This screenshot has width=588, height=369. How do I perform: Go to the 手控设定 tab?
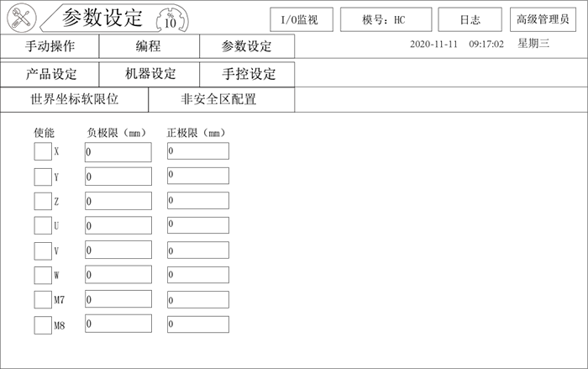coord(248,74)
